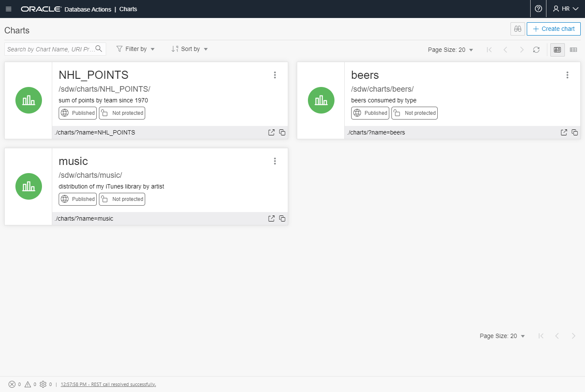Expand the Filter by dropdown

[136, 49]
